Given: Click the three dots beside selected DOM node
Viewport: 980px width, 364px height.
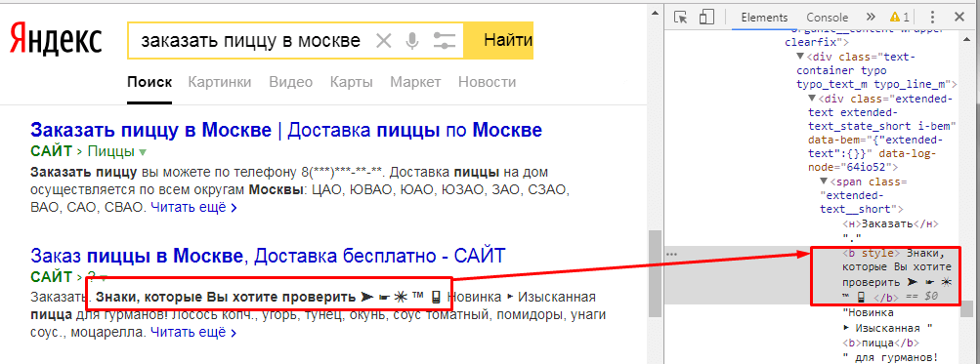Looking at the screenshot, I should coord(672,254).
